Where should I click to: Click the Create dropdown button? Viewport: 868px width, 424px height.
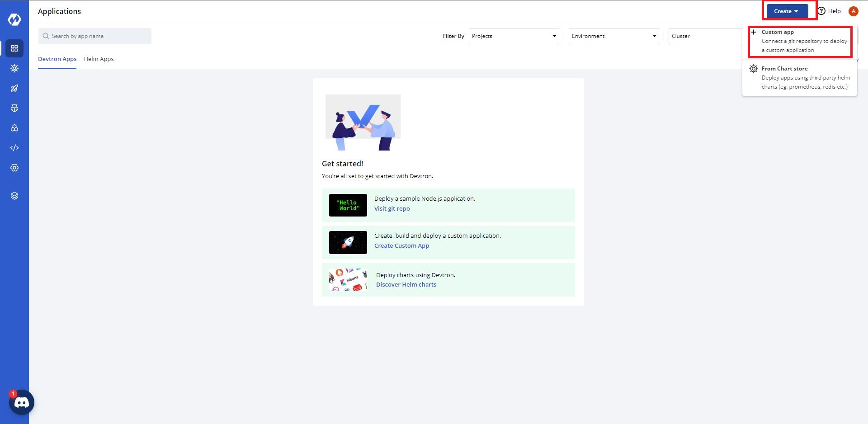787,11
